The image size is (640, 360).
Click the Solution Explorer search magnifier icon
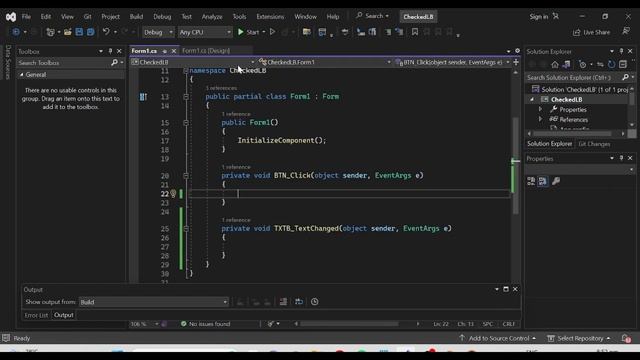625,77
